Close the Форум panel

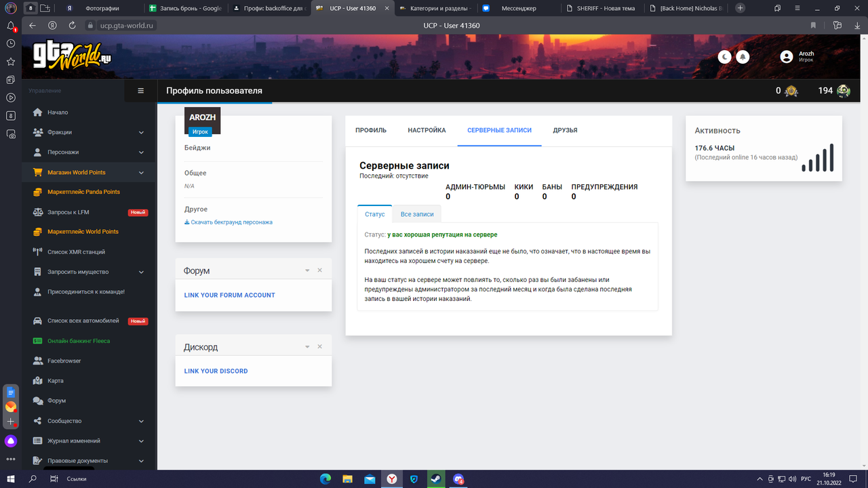tap(320, 270)
